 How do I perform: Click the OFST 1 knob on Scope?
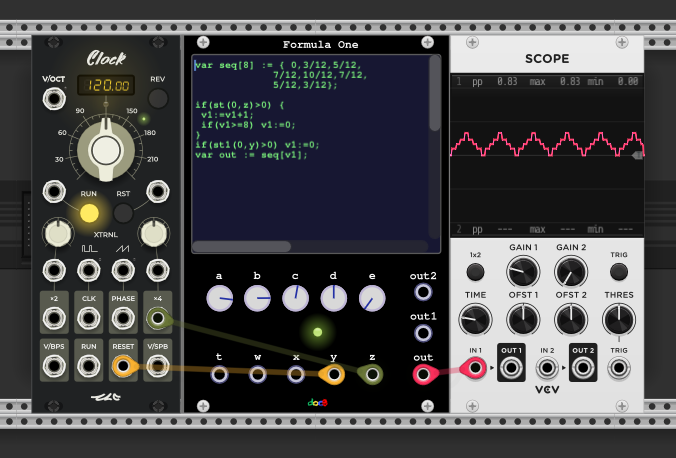(x=523, y=320)
